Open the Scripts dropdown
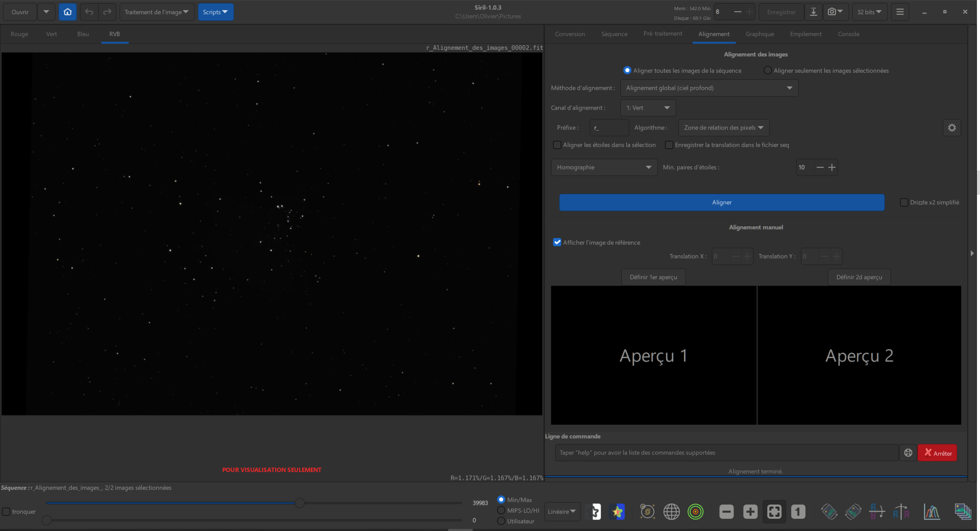Image resolution: width=980 pixels, height=531 pixels. tap(216, 12)
